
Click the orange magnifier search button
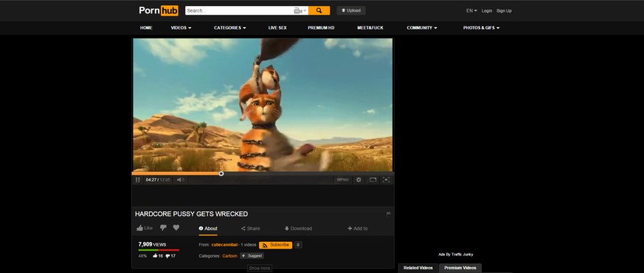click(319, 10)
